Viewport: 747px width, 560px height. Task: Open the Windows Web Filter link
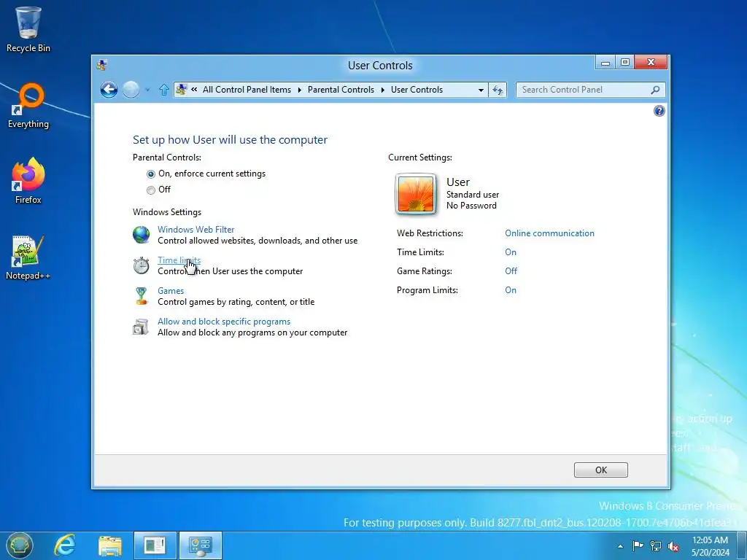pos(196,230)
